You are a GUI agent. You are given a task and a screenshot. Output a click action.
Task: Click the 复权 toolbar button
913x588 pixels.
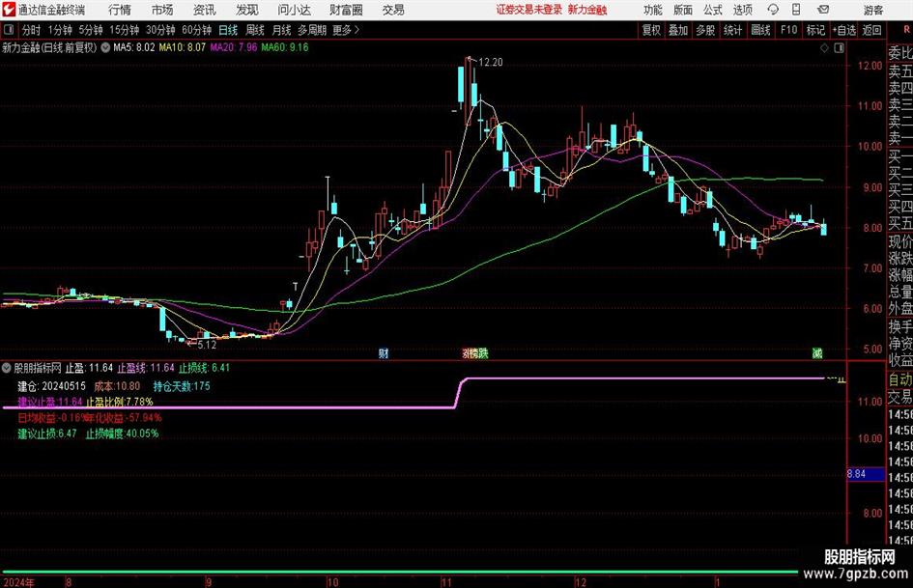pos(651,30)
